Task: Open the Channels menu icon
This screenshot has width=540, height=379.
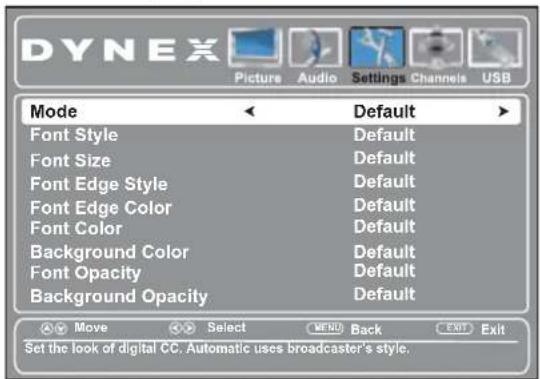Action: tap(436, 48)
